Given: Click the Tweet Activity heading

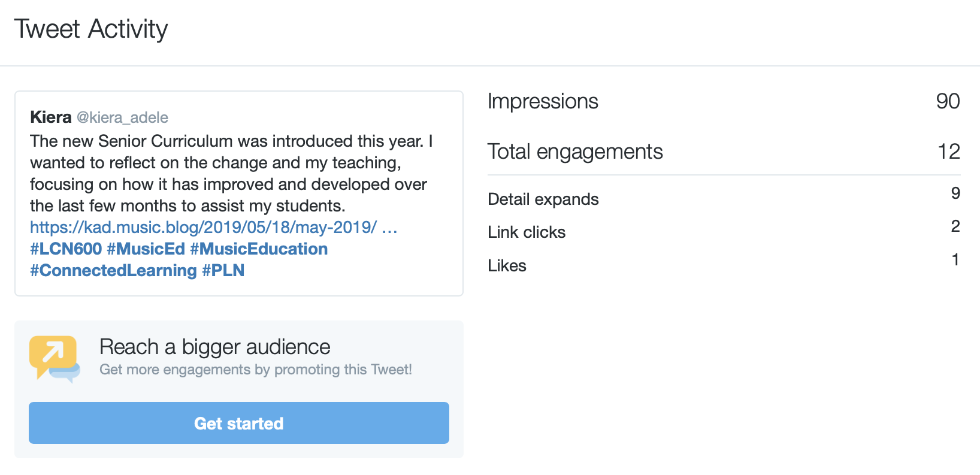Looking at the screenshot, I should click(x=91, y=29).
